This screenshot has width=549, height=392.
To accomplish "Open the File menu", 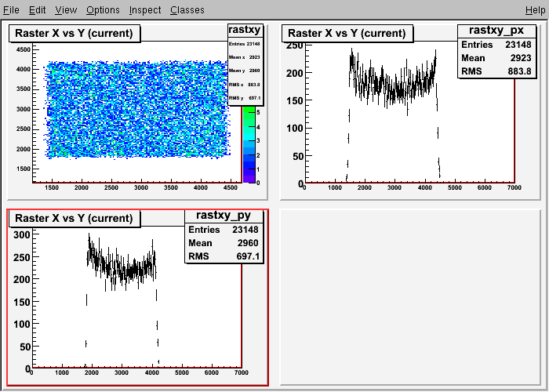I will (x=11, y=9).
